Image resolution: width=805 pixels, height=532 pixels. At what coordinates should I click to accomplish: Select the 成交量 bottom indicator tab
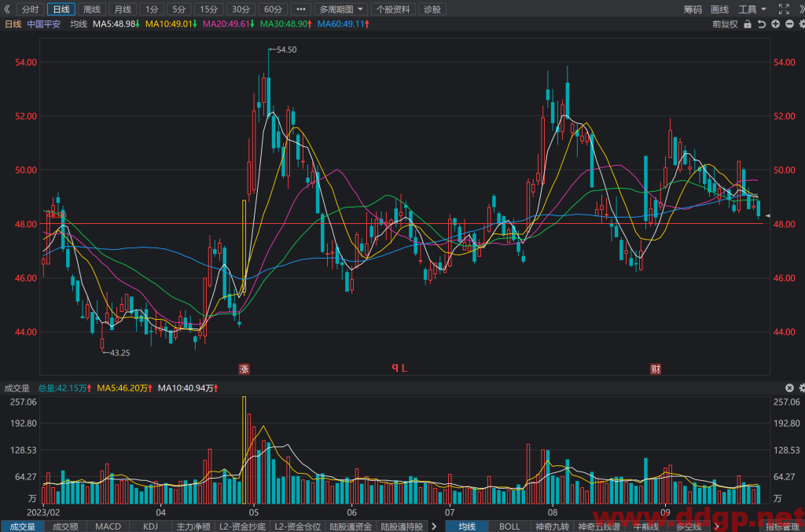pyautogui.click(x=23, y=526)
